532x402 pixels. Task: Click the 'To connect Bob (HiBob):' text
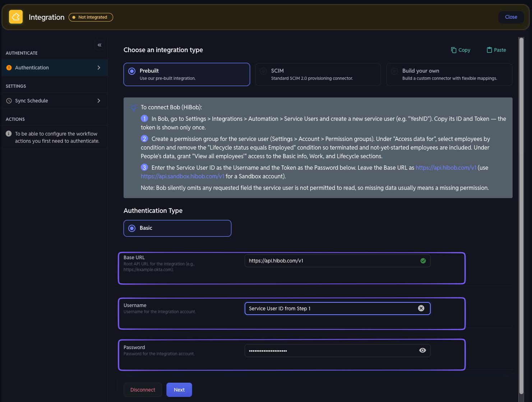point(171,107)
